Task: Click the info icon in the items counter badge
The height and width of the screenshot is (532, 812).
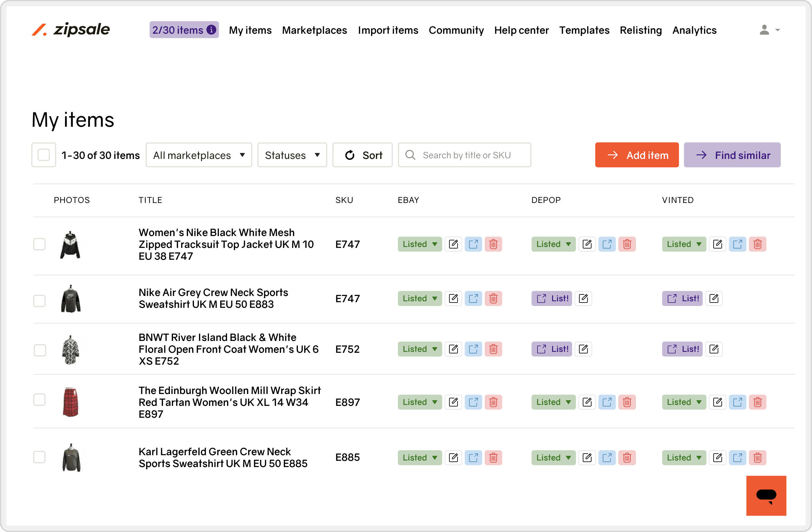Action: (211, 30)
